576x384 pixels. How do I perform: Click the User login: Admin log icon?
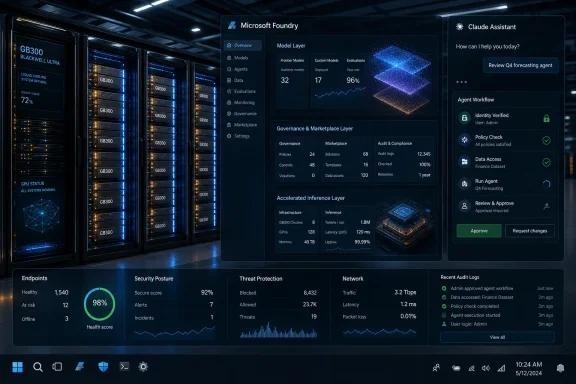pyautogui.click(x=444, y=324)
